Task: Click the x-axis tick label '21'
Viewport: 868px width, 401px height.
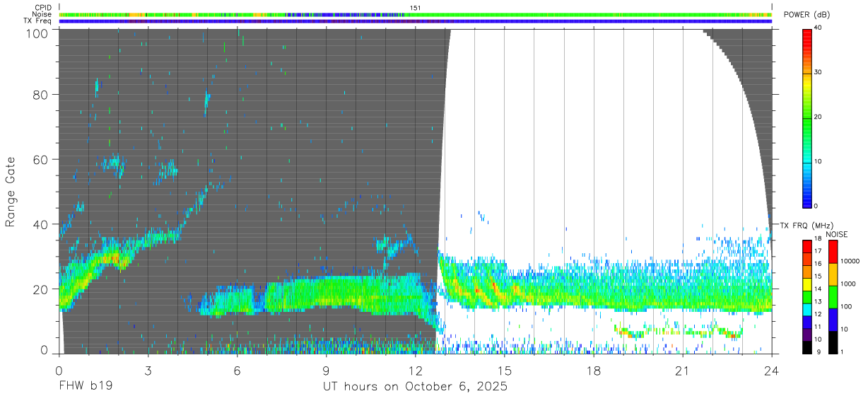Action: (682, 371)
